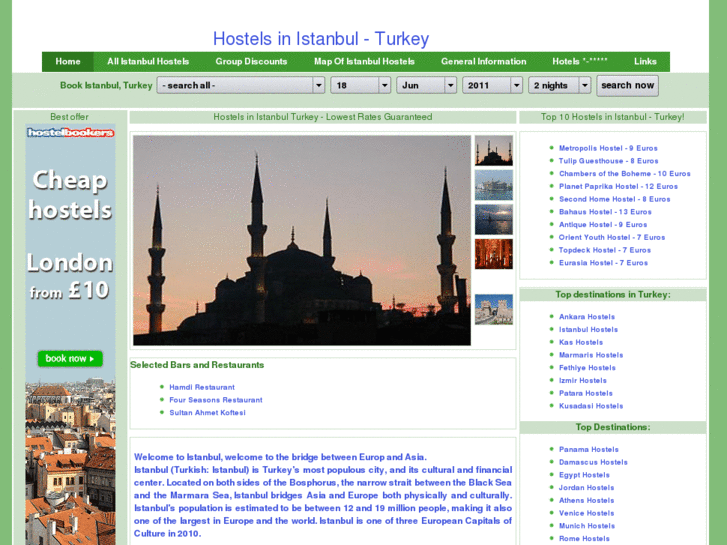Open the day dropdown showing 18
Viewport: 727px width, 545px height.
[x=360, y=85]
